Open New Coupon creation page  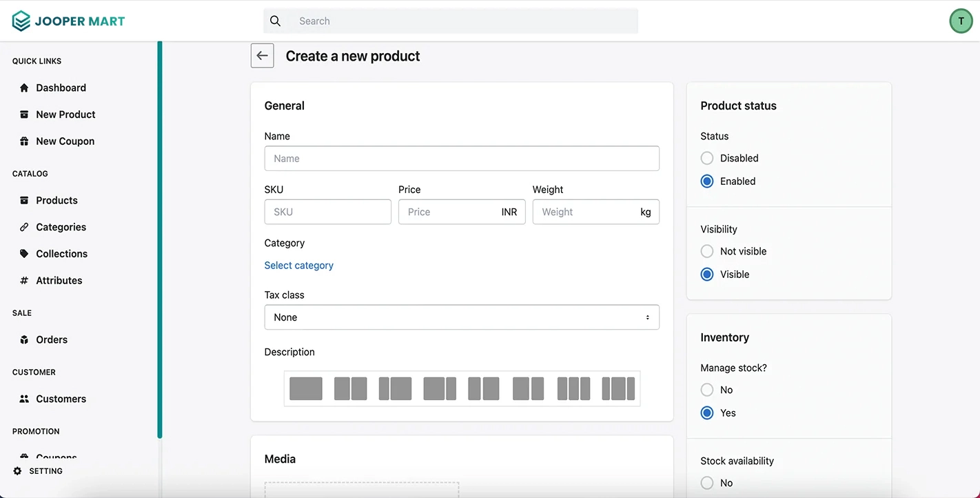coord(65,141)
